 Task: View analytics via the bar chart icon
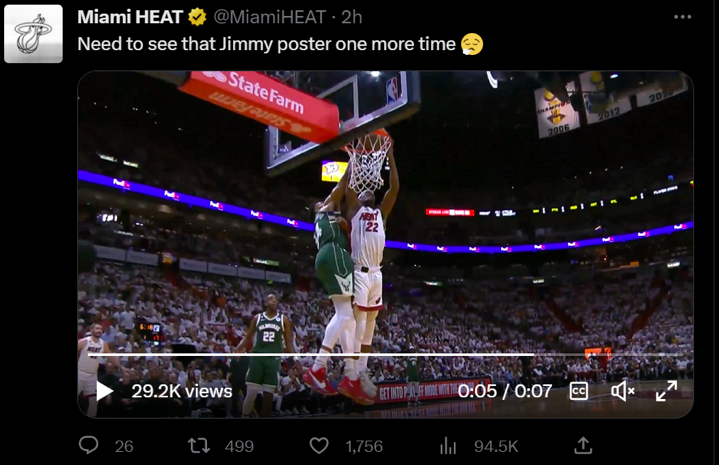pos(448,445)
